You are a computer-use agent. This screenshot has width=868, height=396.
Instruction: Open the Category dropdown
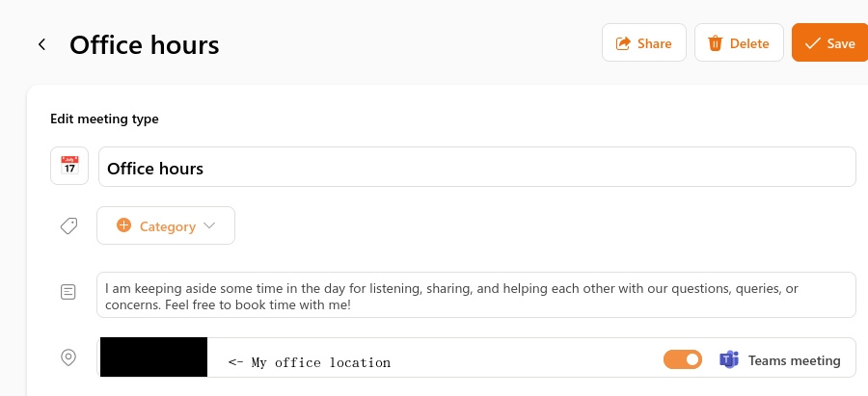tap(166, 226)
